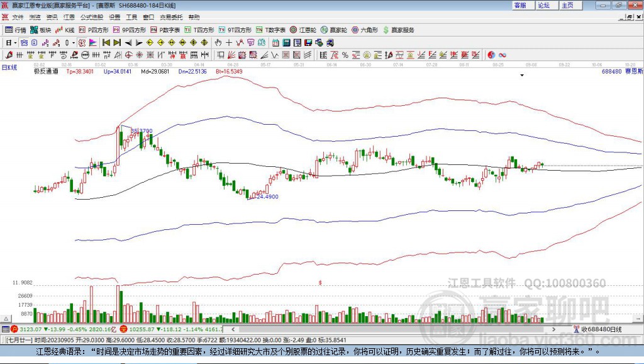Screen dimensions: 644x364
Task: Toggle the highlighted 极 channel indicator button
Action: coord(82,42)
